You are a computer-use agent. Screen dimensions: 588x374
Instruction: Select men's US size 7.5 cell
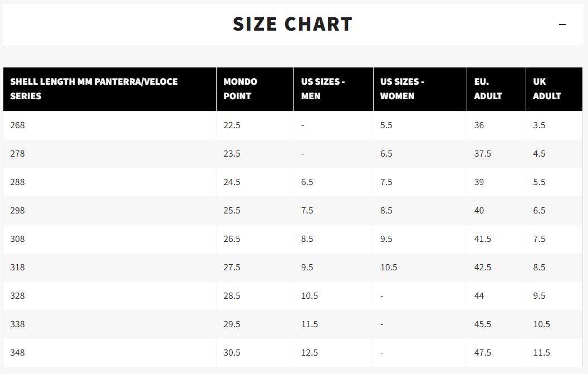(334, 211)
